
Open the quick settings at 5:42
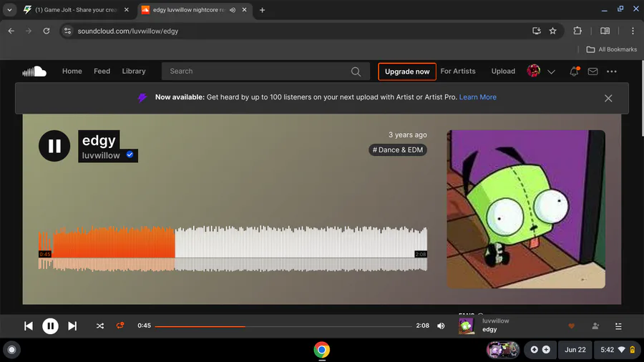coord(618,350)
